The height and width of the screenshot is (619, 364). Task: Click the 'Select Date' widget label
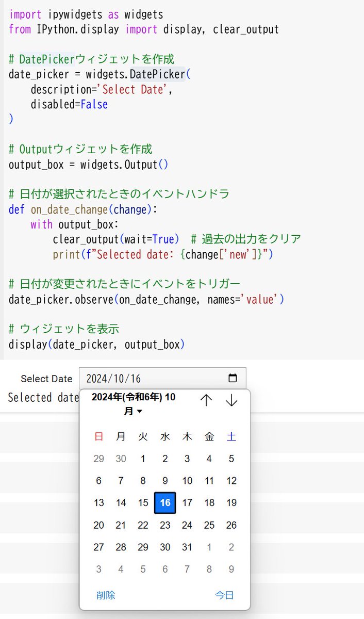click(46, 379)
